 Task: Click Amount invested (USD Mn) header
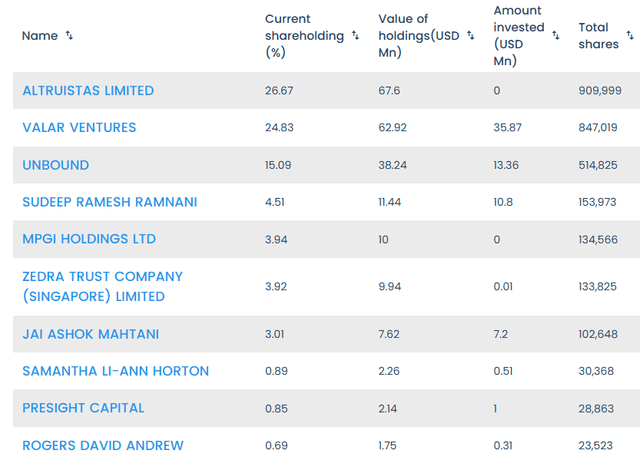pyautogui.click(x=517, y=36)
